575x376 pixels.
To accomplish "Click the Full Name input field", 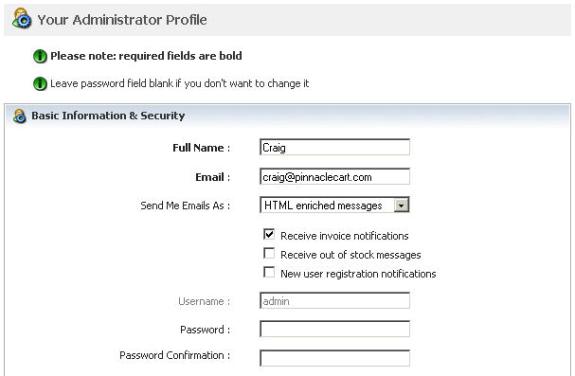I will pyautogui.click(x=334, y=147).
